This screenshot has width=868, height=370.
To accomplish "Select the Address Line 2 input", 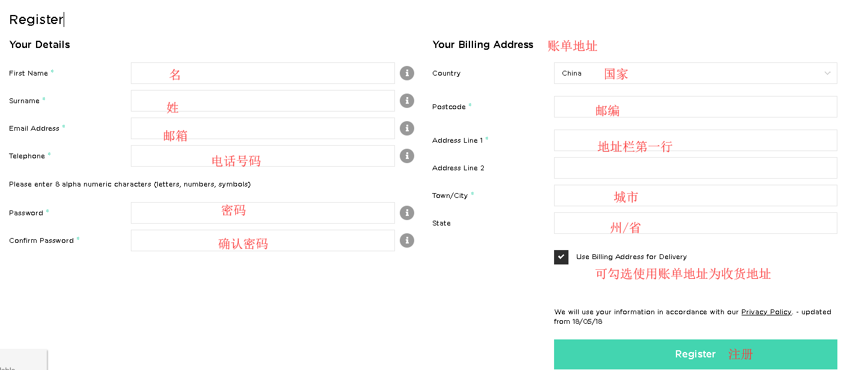I will pos(695,168).
